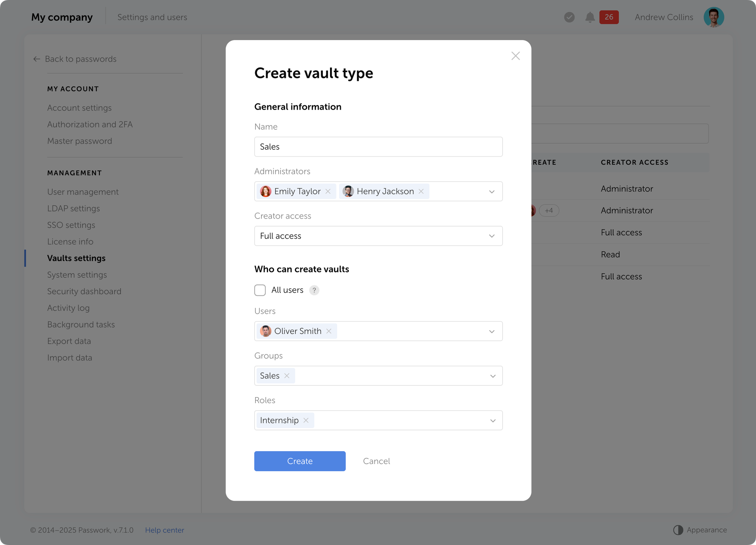The height and width of the screenshot is (545, 756).
Task: Open Security dashboard menu item
Action: [84, 291]
